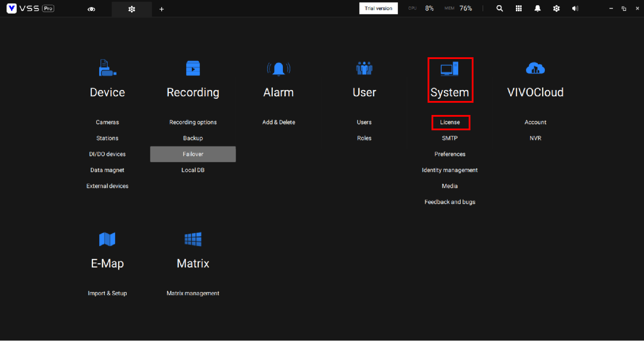Click the Recording category icon
The image size is (644, 341).
pyautogui.click(x=193, y=68)
